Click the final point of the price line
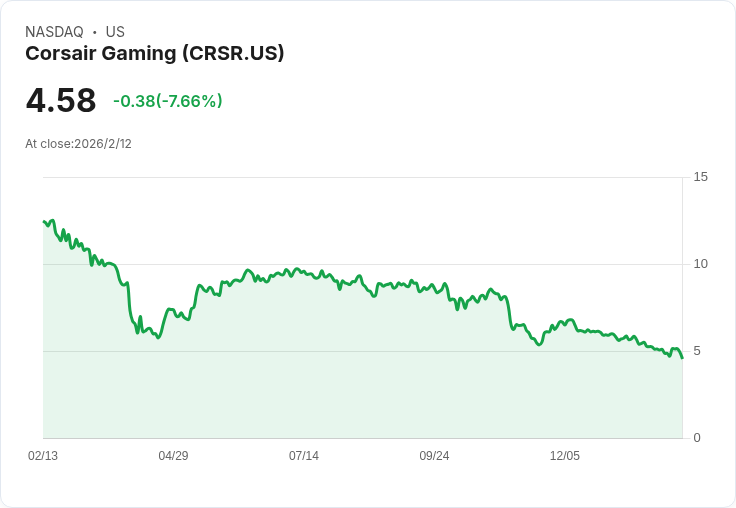This screenshot has width=736, height=508. click(x=682, y=358)
